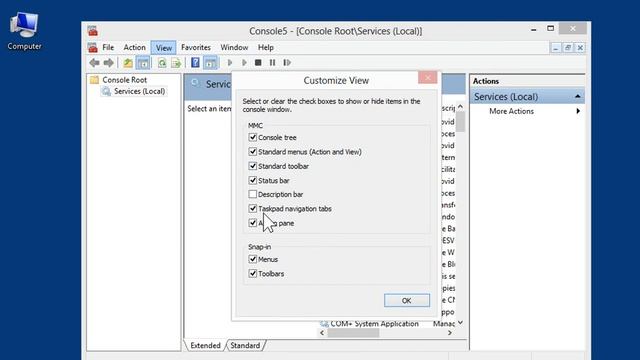Open the File menu
640x360 pixels.
coord(108,47)
